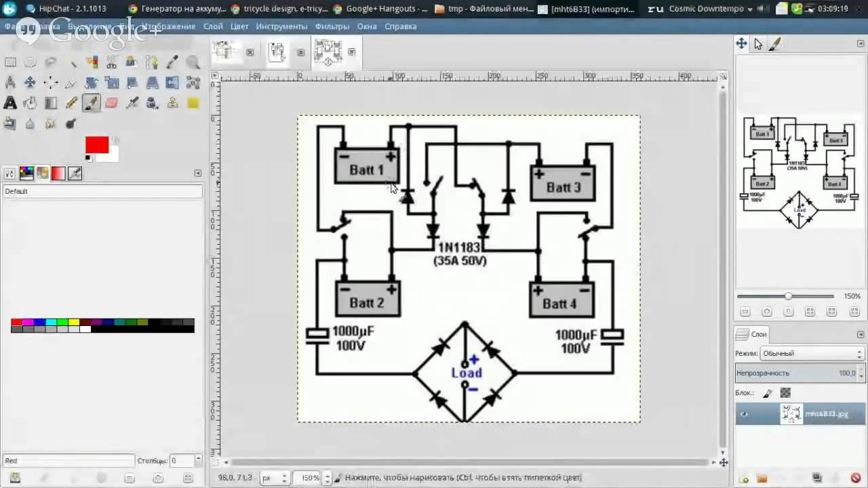The height and width of the screenshot is (488, 868).
Task: Open the 'Цвет' menu
Action: (239, 26)
